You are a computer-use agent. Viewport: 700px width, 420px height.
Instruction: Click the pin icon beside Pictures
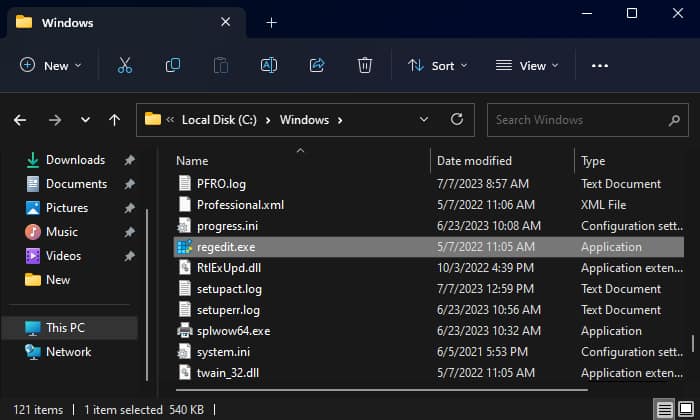point(129,208)
